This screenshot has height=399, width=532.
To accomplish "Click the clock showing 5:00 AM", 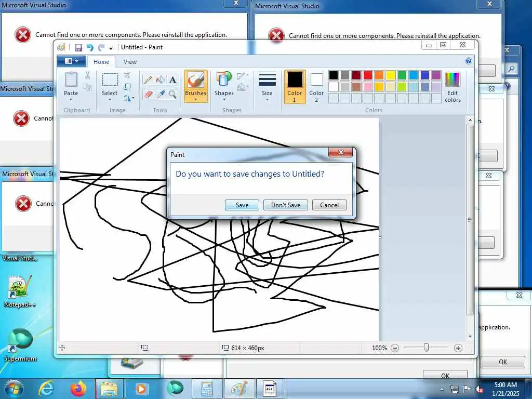I will click(506, 385).
